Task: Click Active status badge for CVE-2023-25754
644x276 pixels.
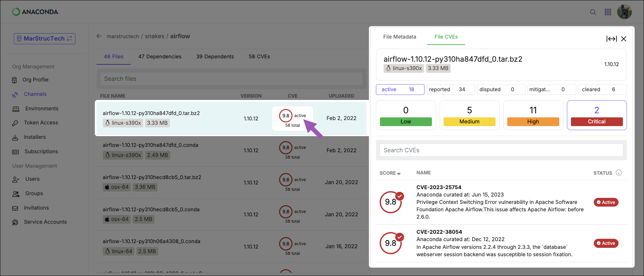Action: [x=606, y=202]
